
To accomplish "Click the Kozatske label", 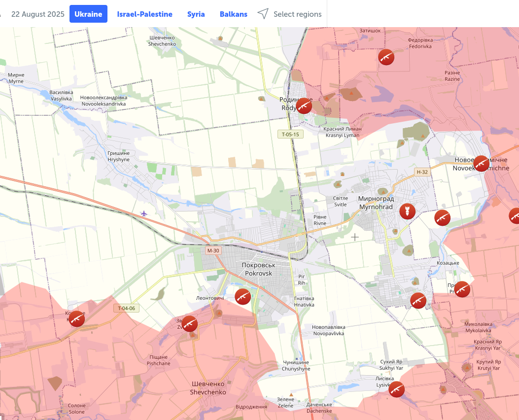I will pos(448,263).
